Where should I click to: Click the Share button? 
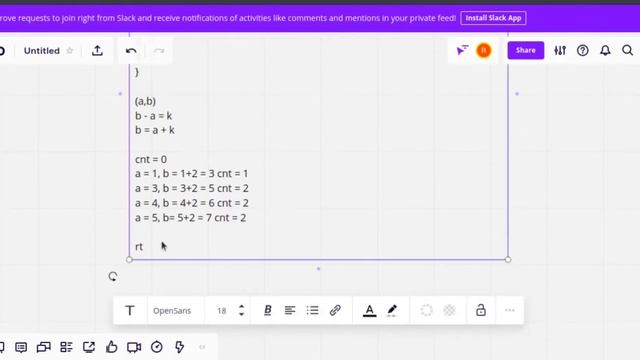[x=525, y=50]
